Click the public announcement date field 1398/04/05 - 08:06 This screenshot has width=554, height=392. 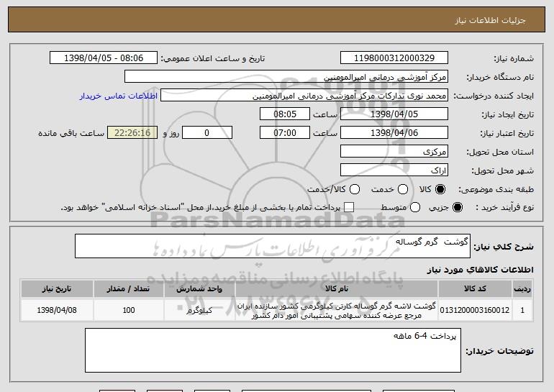[x=104, y=58]
